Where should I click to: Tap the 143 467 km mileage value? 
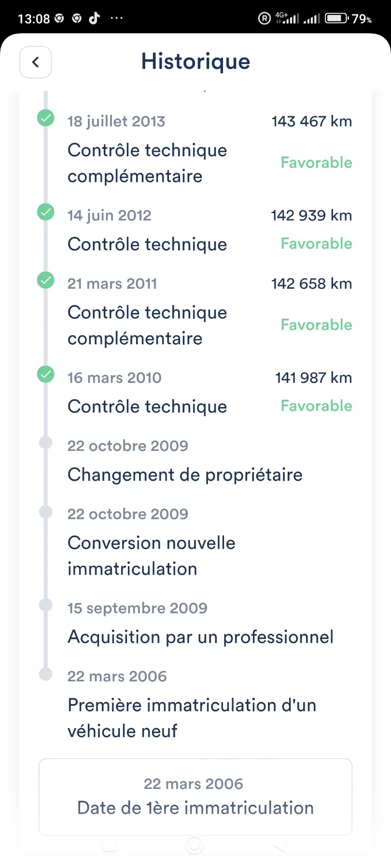[x=312, y=121]
